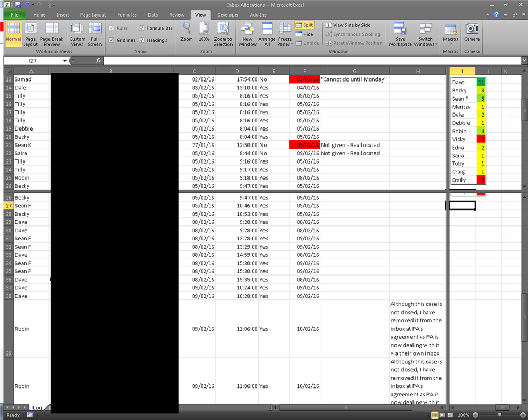Select Page Layout view button in ribbon
Screen dimensions: 528x420
[x=30, y=35]
